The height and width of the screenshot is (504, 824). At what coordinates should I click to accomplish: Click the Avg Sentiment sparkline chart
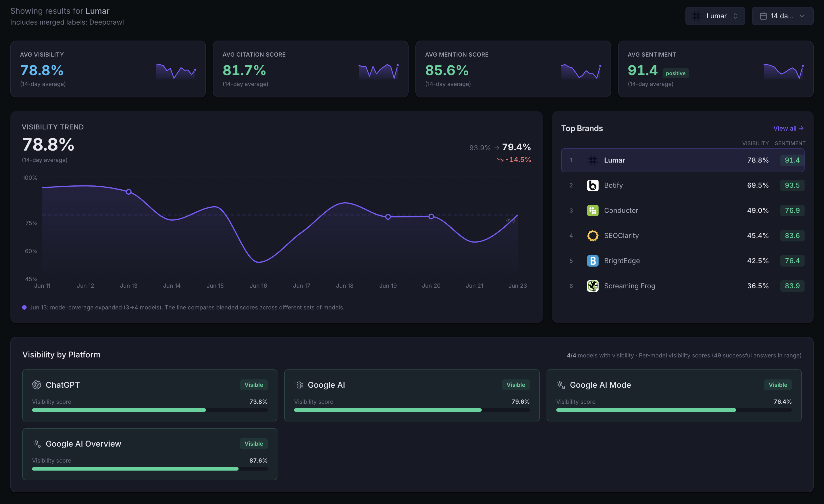click(783, 71)
